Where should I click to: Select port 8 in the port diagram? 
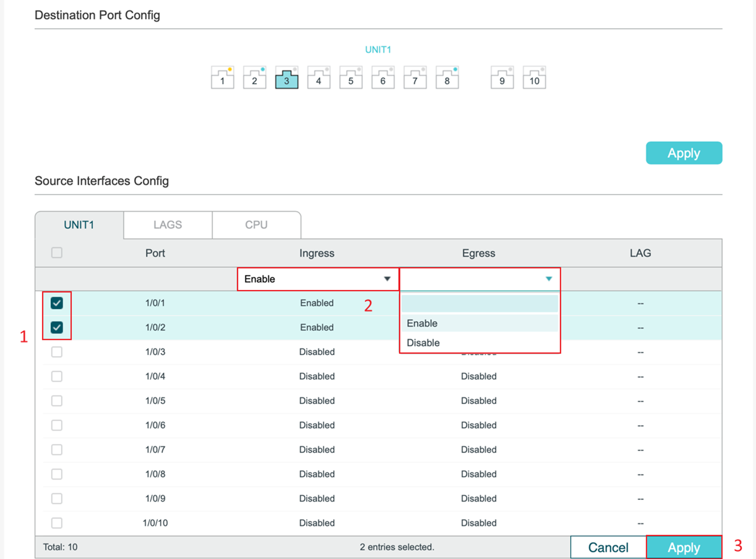(447, 79)
